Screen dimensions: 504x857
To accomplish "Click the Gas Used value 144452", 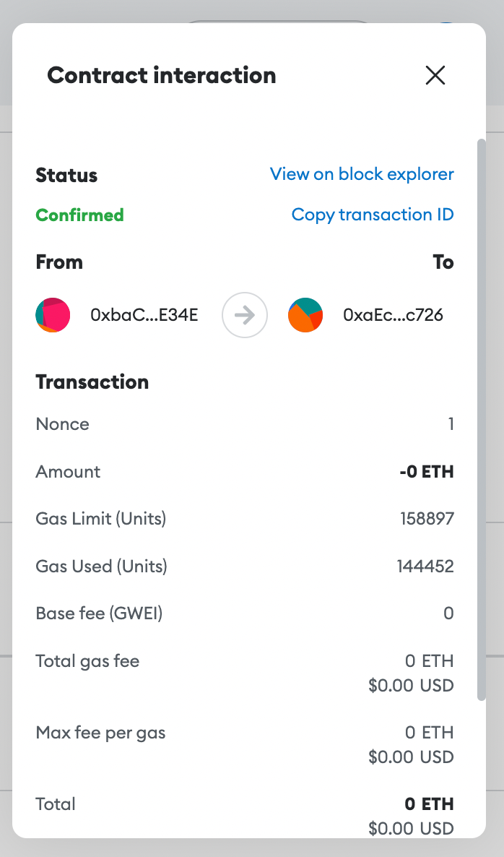I will click(x=425, y=567).
